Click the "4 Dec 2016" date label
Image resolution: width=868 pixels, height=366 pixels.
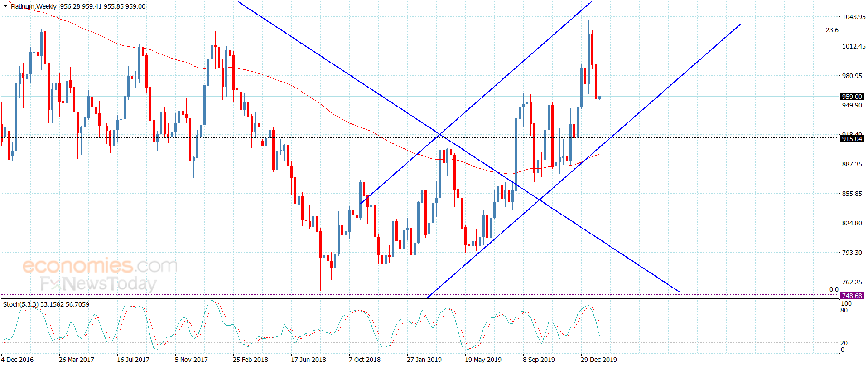click(x=17, y=360)
